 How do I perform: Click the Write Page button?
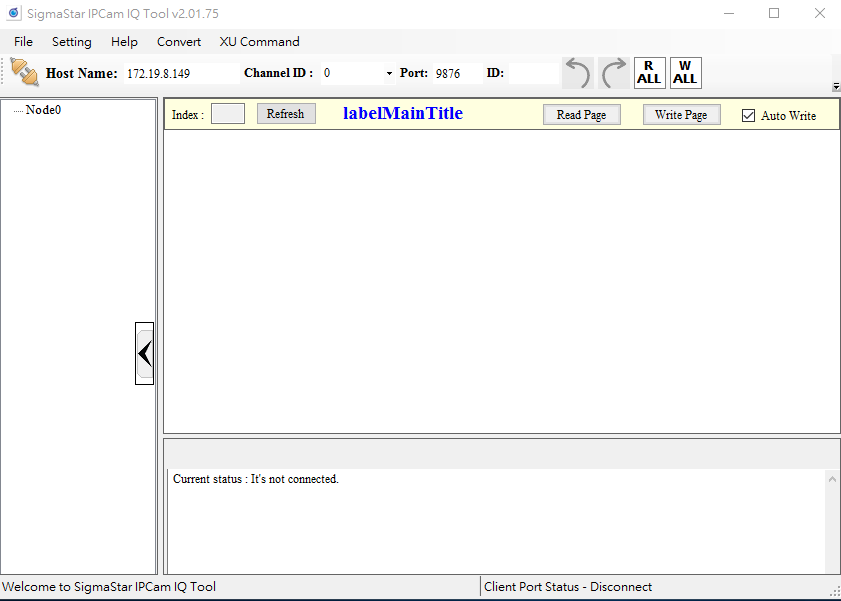[x=680, y=115]
